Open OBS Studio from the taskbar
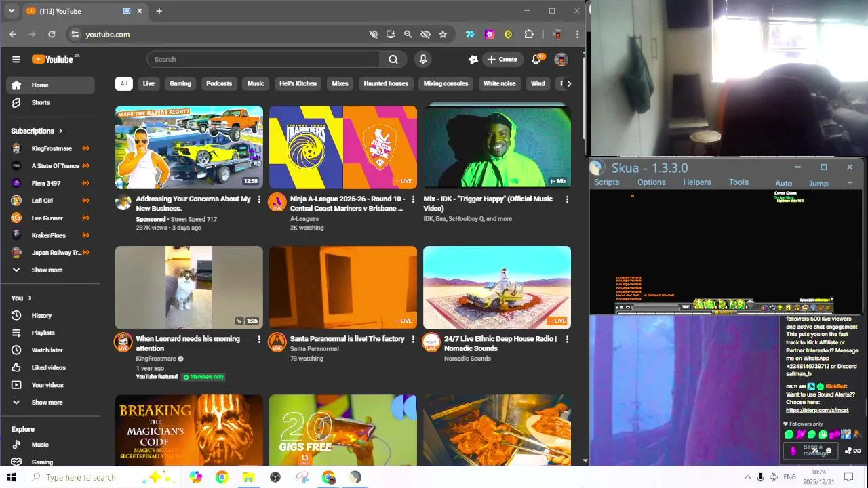The image size is (868, 488). pos(275,477)
